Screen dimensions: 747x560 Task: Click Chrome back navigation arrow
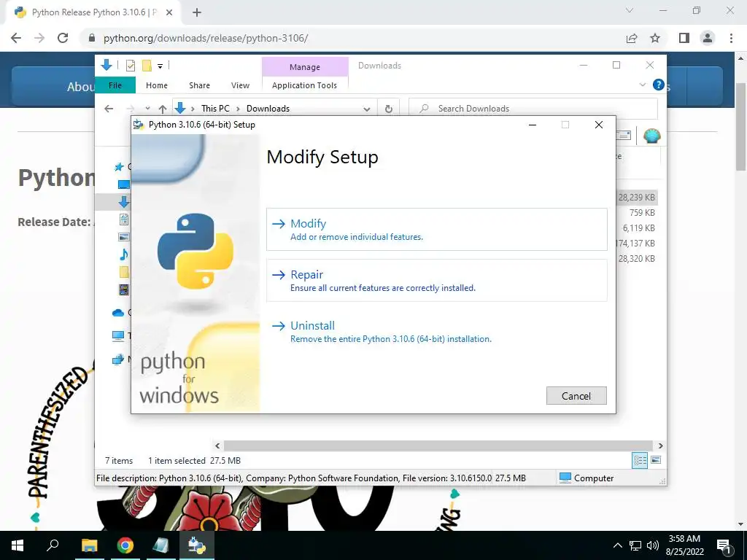pyautogui.click(x=16, y=38)
